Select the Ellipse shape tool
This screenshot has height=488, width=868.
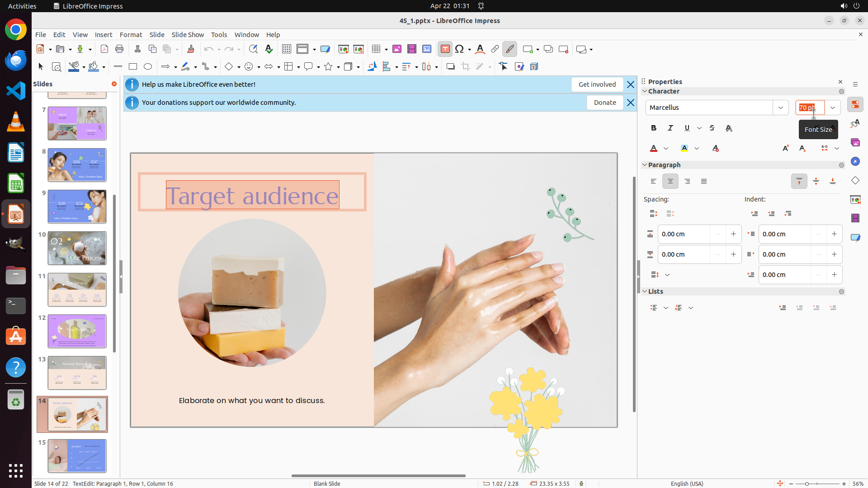[148, 67]
